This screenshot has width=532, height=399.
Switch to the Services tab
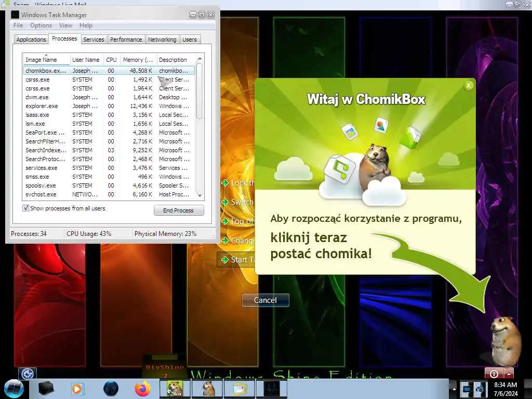(x=94, y=39)
